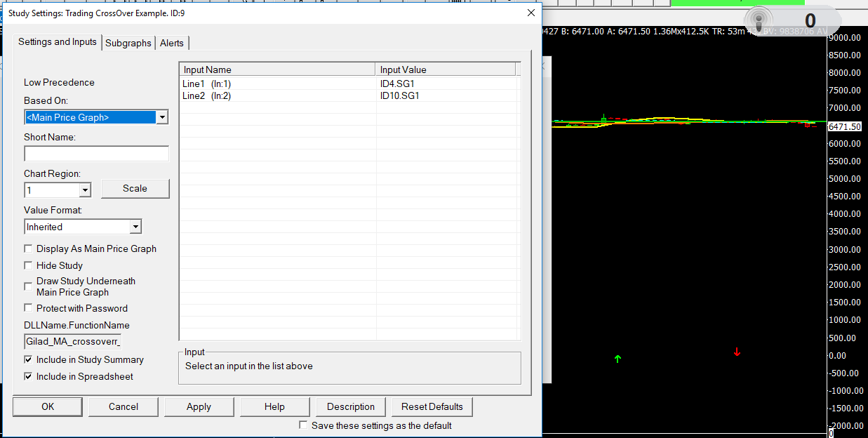This screenshot has height=438, width=868.
Task: Click the Description button
Action: click(x=351, y=406)
